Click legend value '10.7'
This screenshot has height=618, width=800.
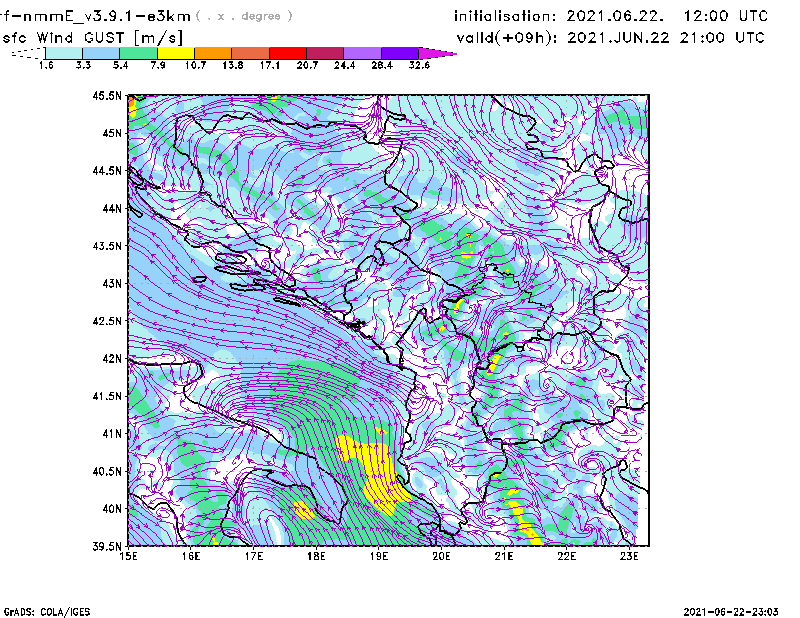(195, 65)
